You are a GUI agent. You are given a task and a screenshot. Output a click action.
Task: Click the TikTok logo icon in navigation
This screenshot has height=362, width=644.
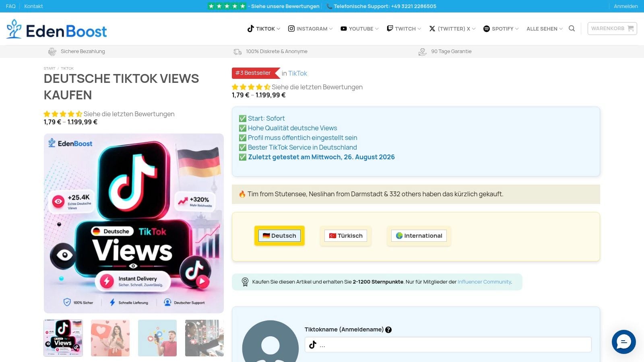point(251,29)
